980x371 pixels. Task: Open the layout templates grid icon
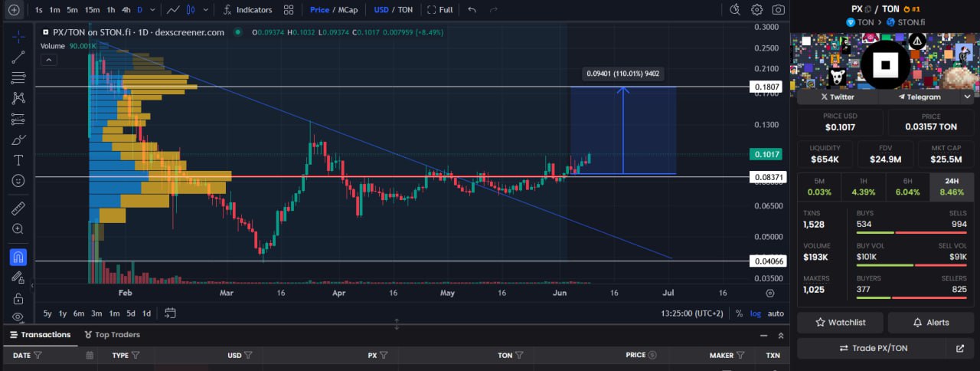point(289,10)
